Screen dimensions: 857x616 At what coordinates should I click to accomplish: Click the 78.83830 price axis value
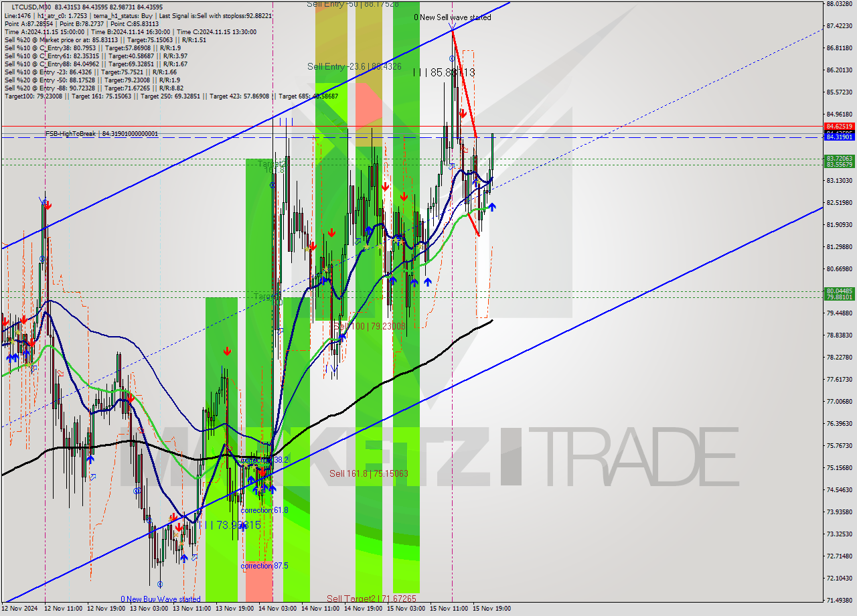(x=839, y=335)
